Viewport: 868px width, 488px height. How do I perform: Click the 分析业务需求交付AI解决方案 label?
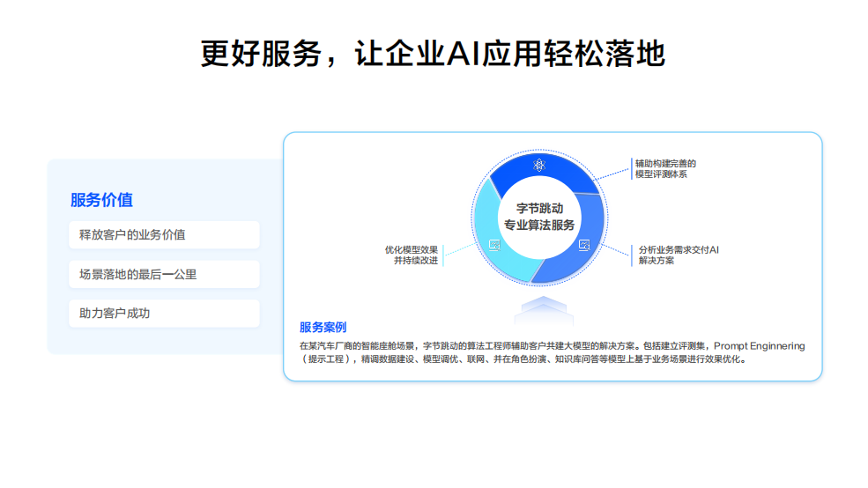[679, 255]
